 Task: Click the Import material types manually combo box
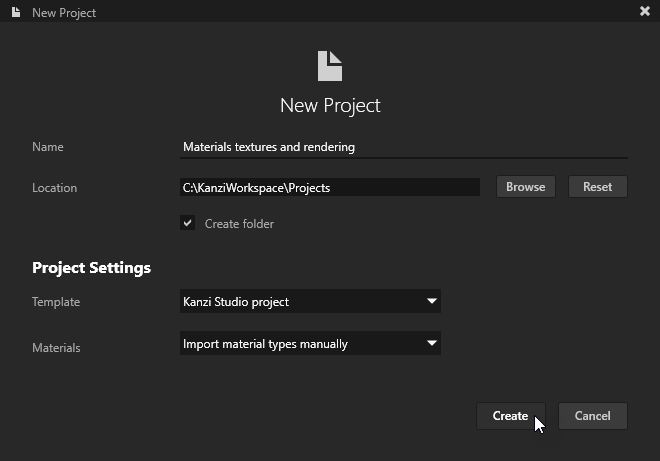(300, 343)
